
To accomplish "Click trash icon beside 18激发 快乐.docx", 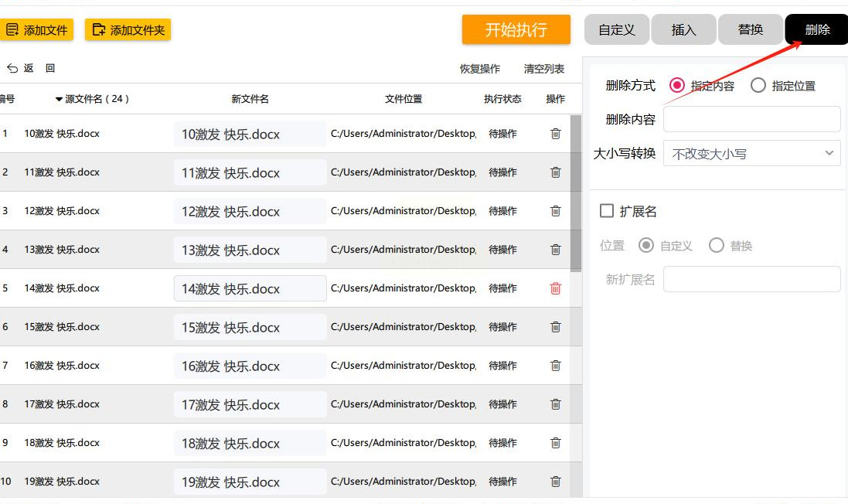I will (x=556, y=443).
